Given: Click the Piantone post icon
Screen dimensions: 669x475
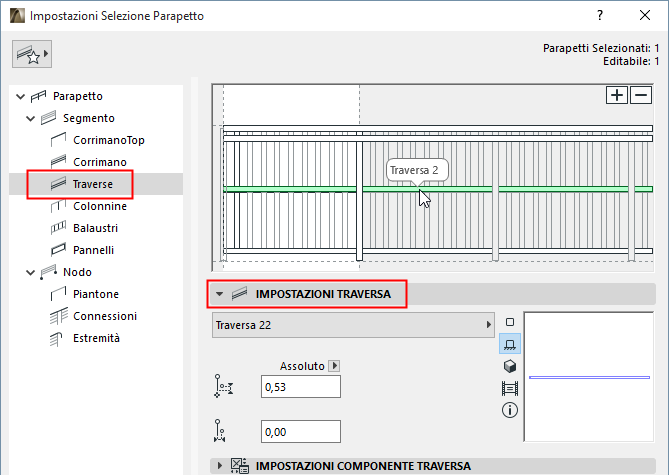Looking at the screenshot, I should 58,294.
